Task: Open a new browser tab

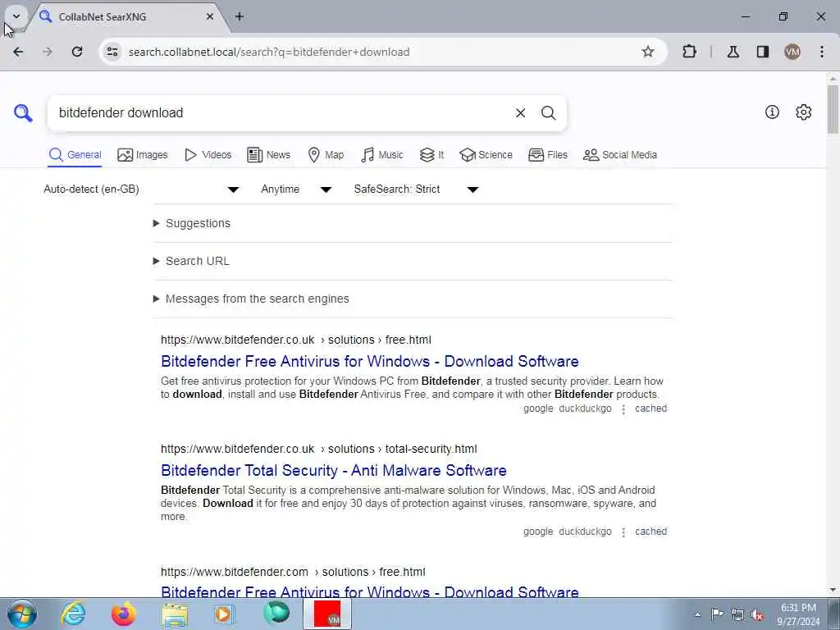Action: 240,16
